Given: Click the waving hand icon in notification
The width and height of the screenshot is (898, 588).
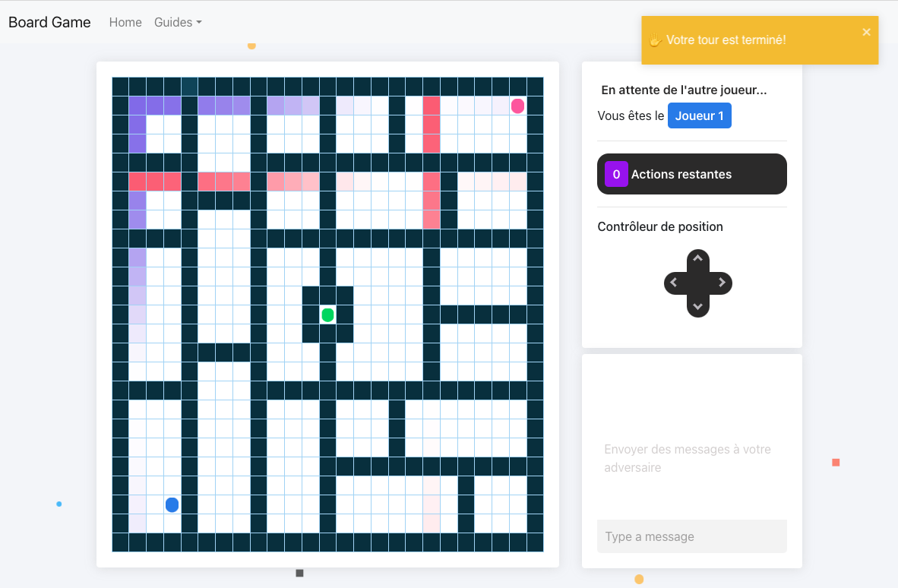Looking at the screenshot, I should (655, 40).
